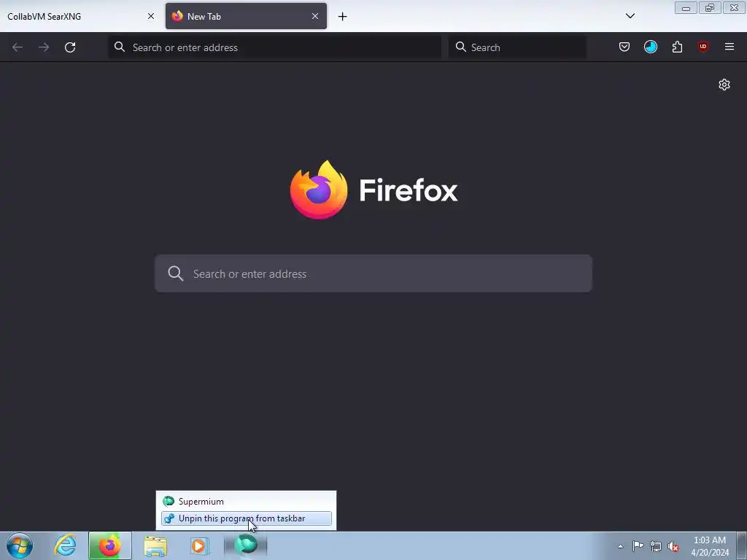
Task: List all tabs dropdown arrow
Action: pos(630,16)
